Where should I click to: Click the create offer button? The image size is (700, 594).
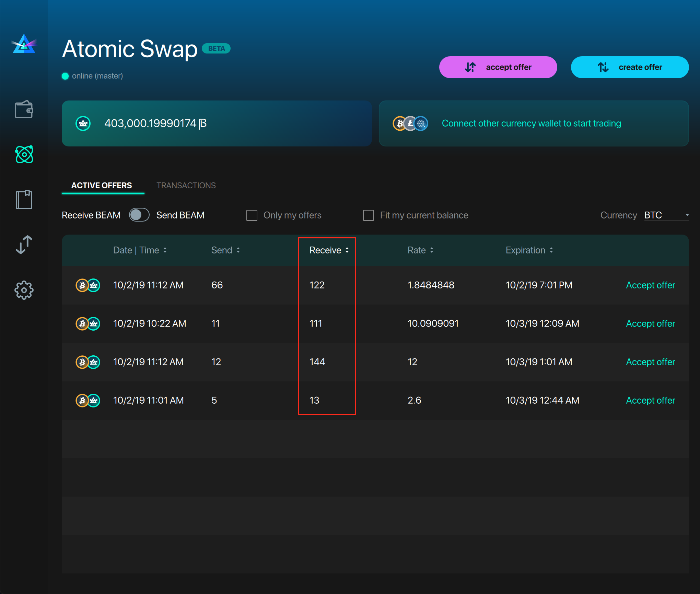click(630, 67)
